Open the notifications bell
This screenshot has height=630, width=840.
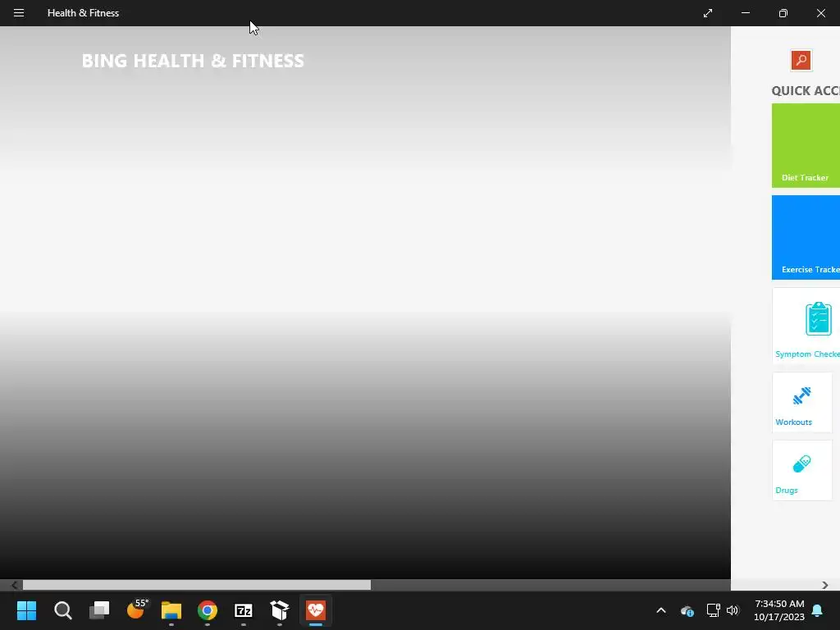point(817,610)
